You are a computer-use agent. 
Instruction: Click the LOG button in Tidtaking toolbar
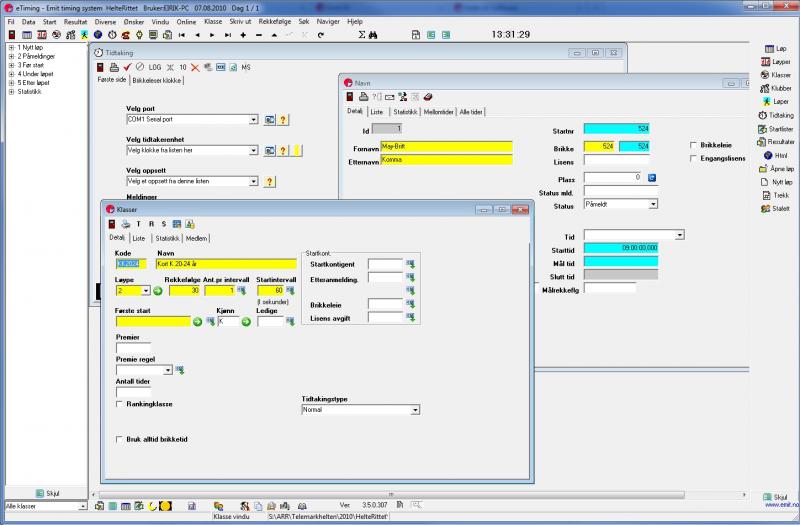click(156, 66)
